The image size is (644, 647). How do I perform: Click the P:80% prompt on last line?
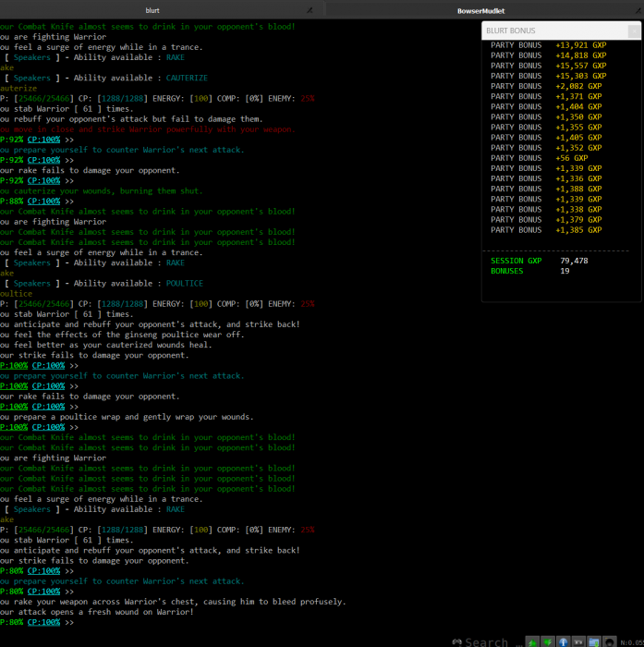tap(12, 622)
